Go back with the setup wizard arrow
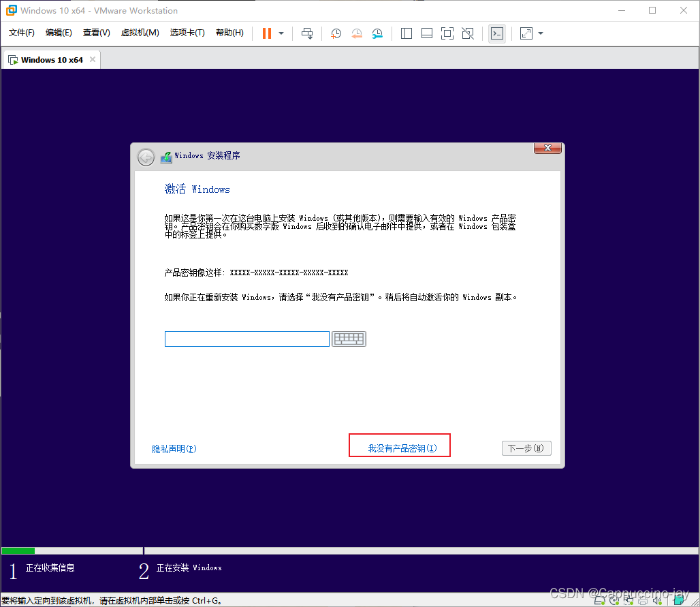Viewport: 700px width, 607px height. tap(146, 157)
